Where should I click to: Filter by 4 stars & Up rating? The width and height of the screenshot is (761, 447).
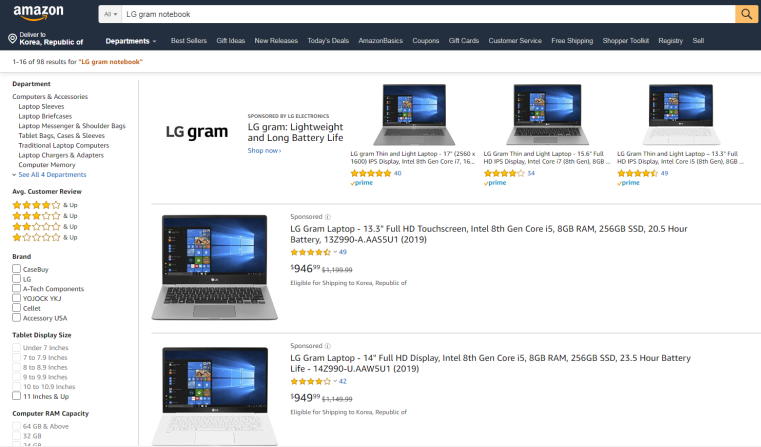pos(45,205)
